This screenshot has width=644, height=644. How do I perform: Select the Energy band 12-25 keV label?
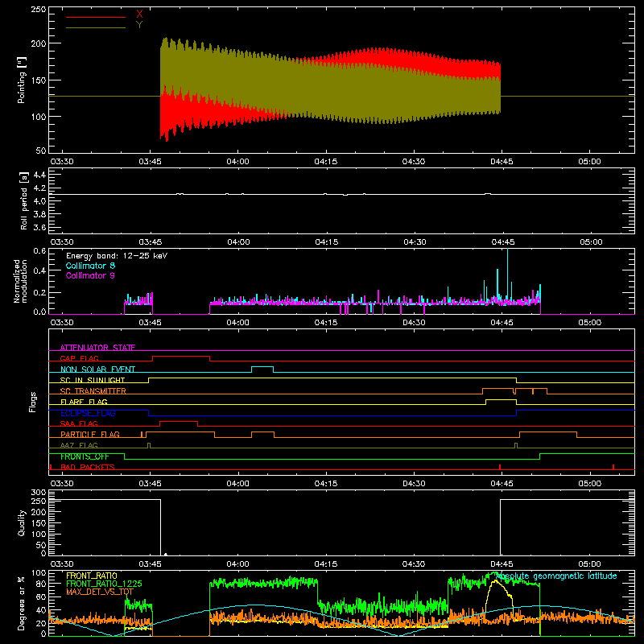[x=117, y=256]
